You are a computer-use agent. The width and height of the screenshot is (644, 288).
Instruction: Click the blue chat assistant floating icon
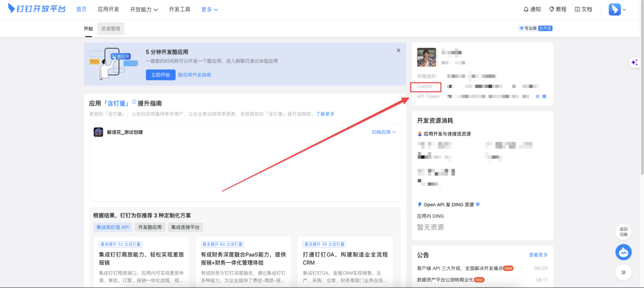point(623,252)
